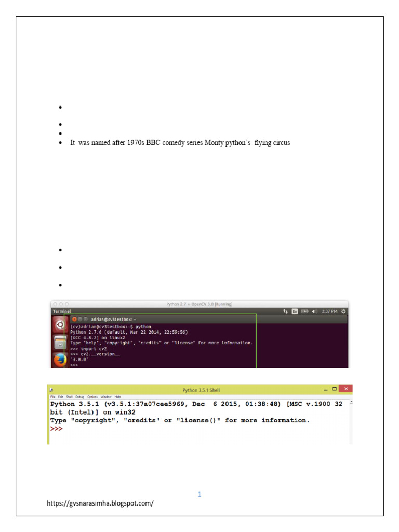Launch Firefox from the Ubuntu launcher
This screenshot has width=399, height=532.
pos(60,360)
